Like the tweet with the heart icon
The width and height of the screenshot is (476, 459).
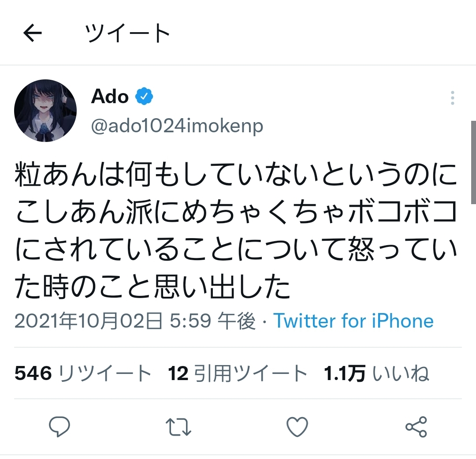pyautogui.click(x=297, y=427)
